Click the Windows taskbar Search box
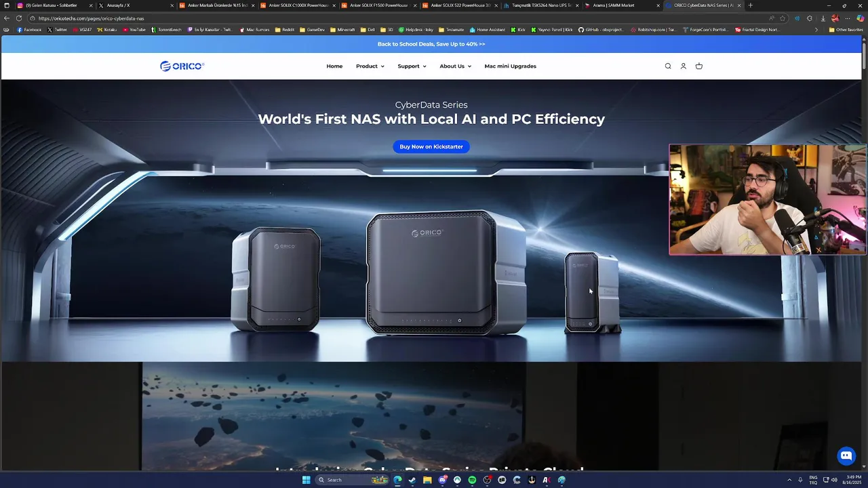This screenshot has height=488, width=868. (351, 480)
